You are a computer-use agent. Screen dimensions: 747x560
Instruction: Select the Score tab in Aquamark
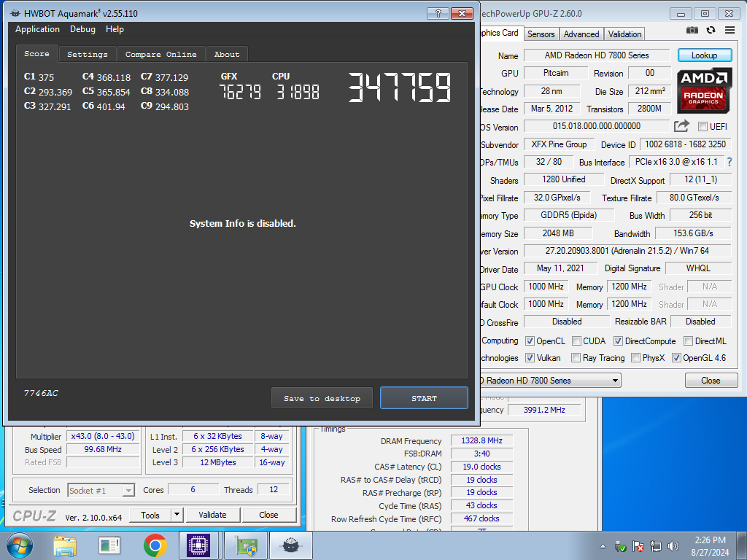click(36, 54)
